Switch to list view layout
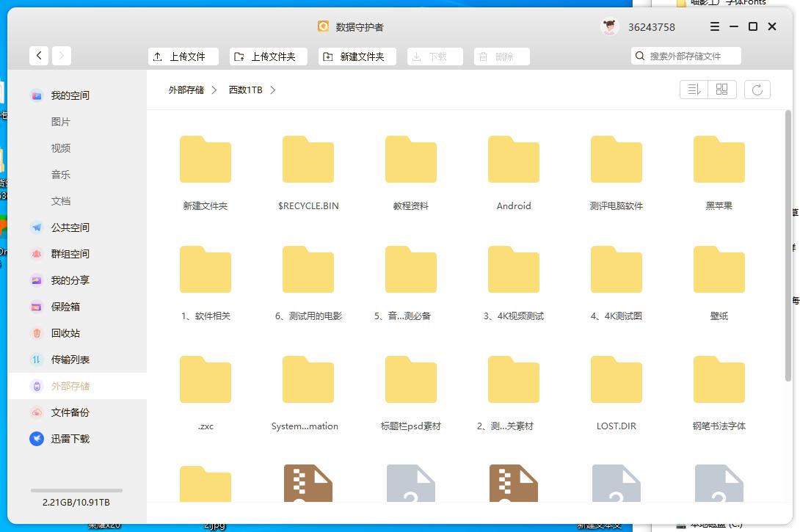Image resolution: width=800 pixels, height=532 pixels. pos(693,89)
